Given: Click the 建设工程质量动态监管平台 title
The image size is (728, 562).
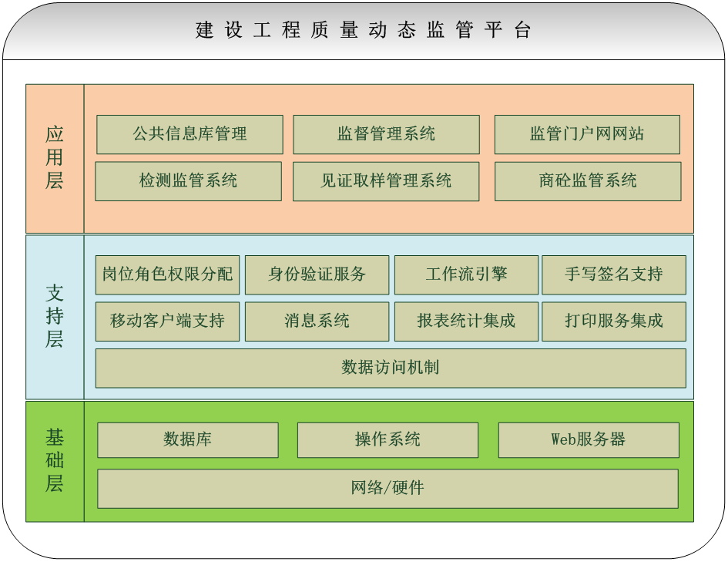Looking at the screenshot, I should [364, 31].
